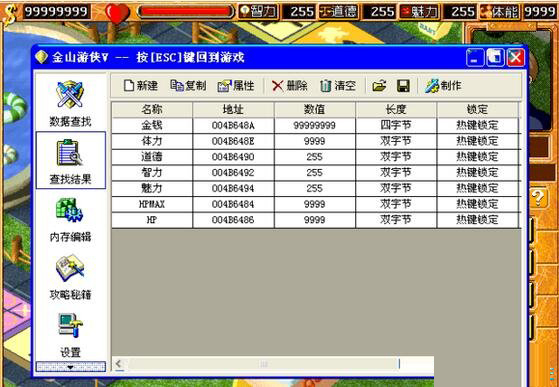This screenshot has height=387, width=559.
Task: Click address 004B648A in the table
Action: click(x=233, y=125)
